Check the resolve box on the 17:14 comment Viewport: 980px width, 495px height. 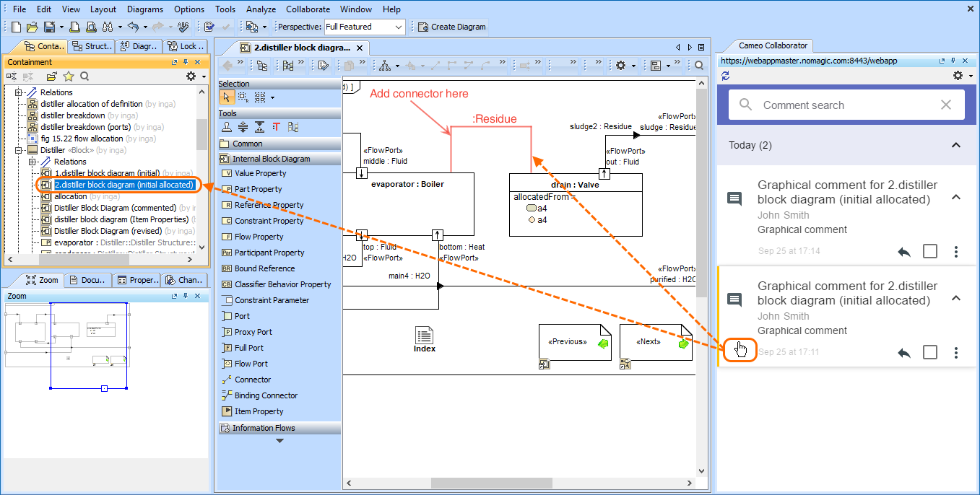click(x=930, y=251)
